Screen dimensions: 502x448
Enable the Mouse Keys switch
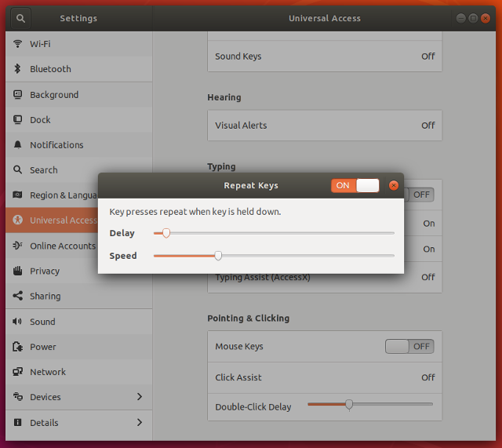click(409, 346)
